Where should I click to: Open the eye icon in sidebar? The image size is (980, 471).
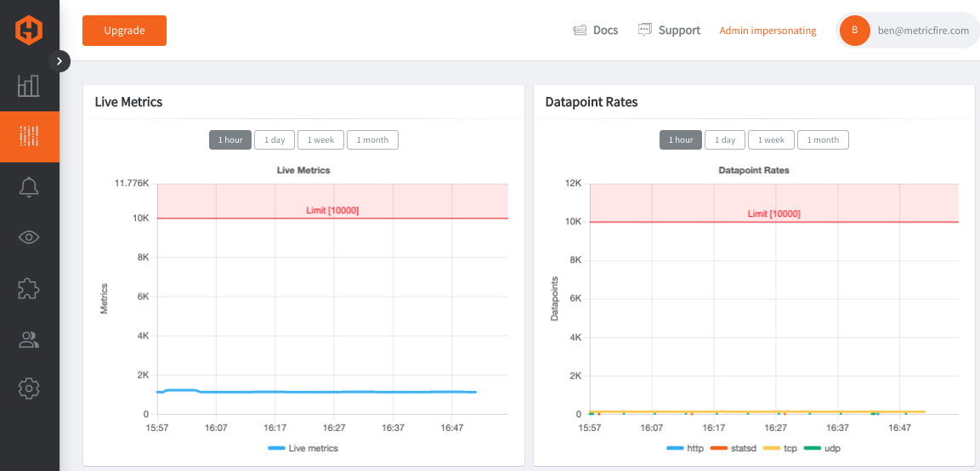coord(29,237)
